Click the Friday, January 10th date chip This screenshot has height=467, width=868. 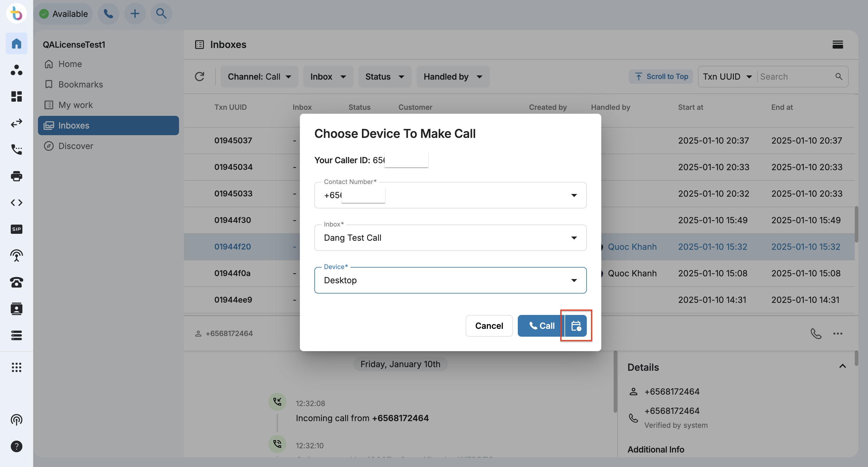click(400, 364)
